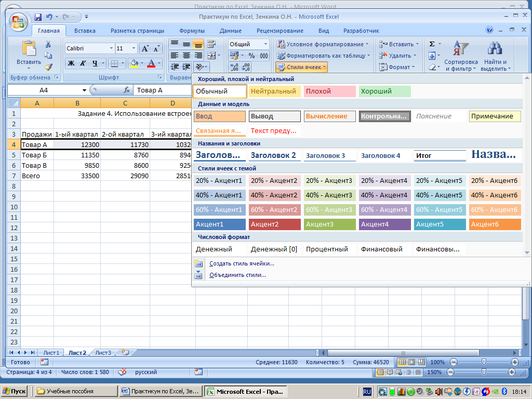Expand Форматировать как таблицу menu
Viewport: 532px width, 399px height.
[x=323, y=56]
